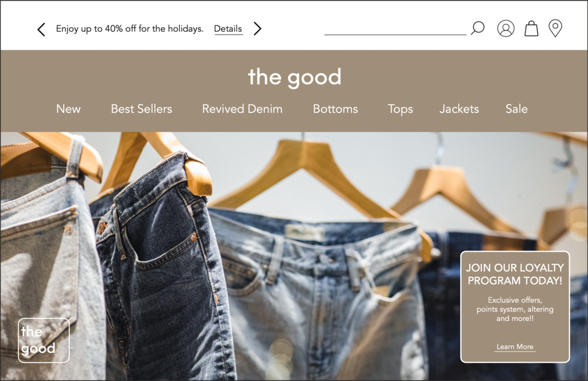
Task: Select the Bottoms category
Action: (335, 109)
